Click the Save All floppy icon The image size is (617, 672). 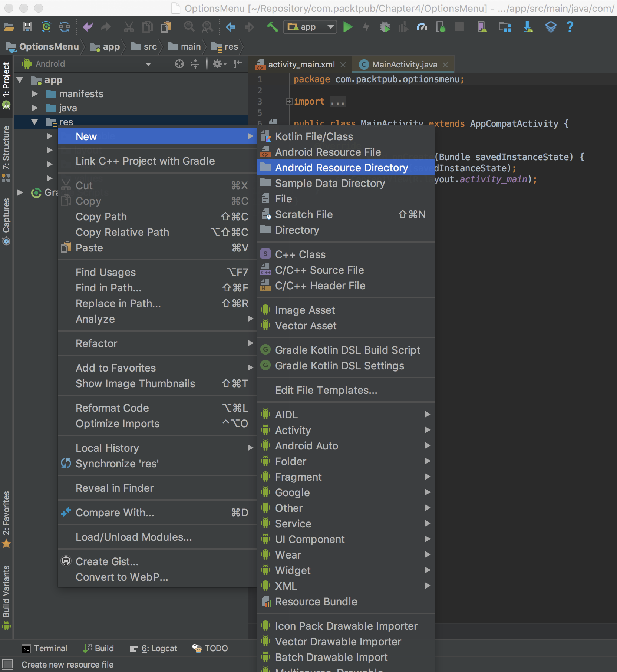[x=27, y=27]
